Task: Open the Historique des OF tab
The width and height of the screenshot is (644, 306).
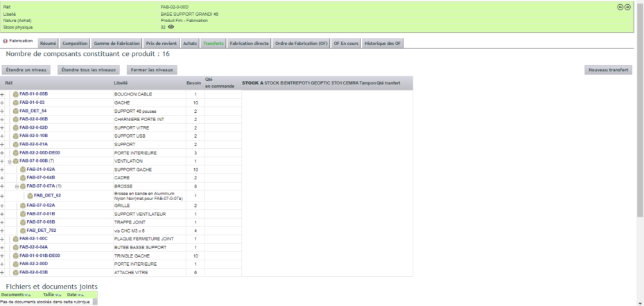Action: pos(383,44)
